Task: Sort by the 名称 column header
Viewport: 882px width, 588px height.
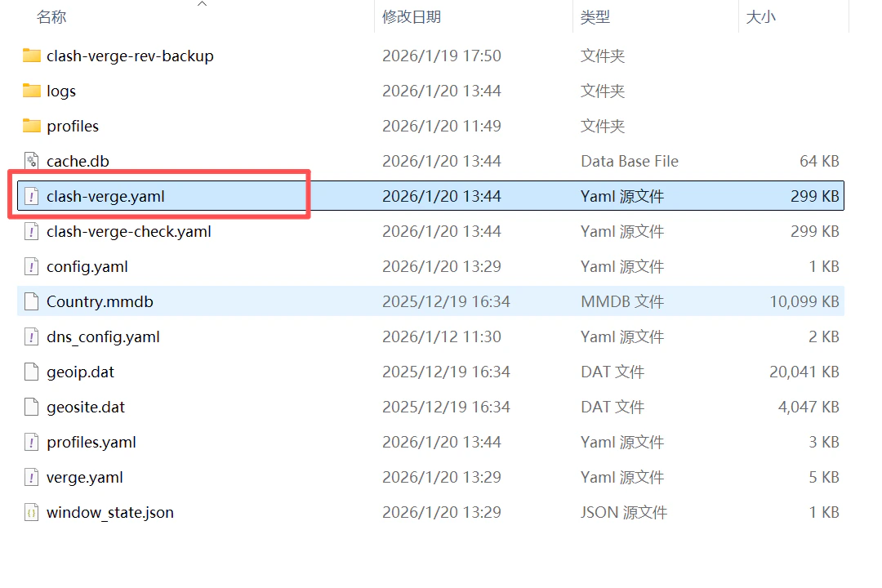Action: 51,17
